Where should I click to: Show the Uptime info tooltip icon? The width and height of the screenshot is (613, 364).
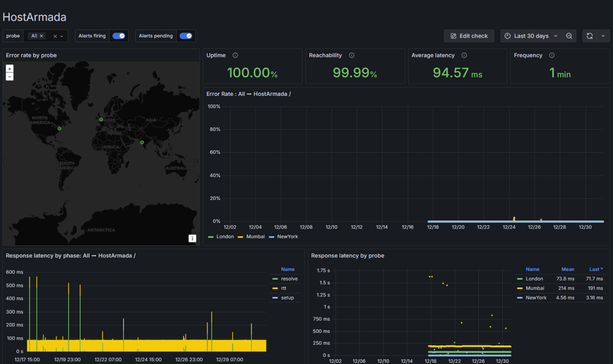tap(235, 55)
